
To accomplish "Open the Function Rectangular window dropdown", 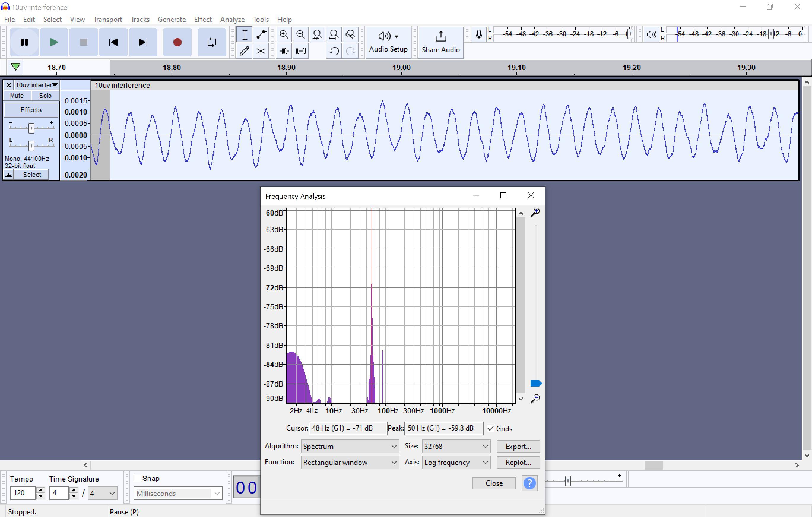I will [x=350, y=462].
